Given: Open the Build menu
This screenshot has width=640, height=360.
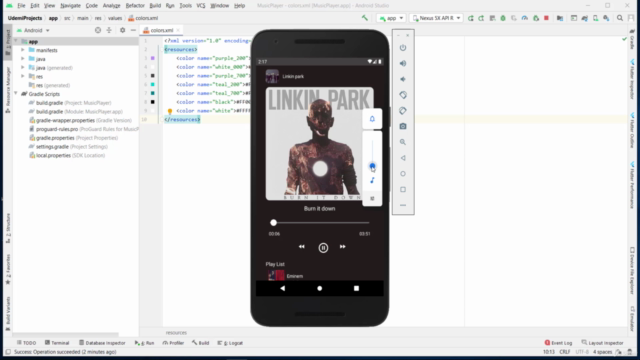Looking at the screenshot, I should tap(155, 6).
